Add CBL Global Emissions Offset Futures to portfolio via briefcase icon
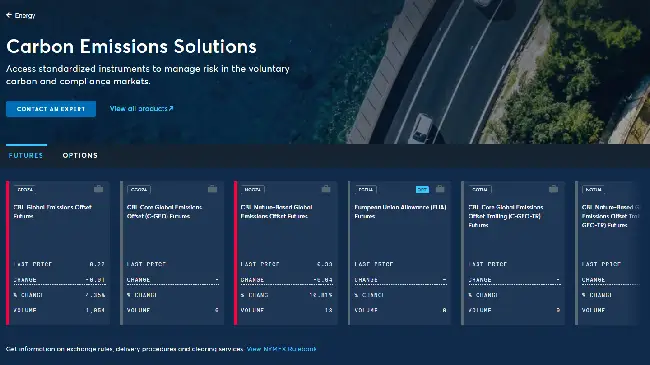The height and width of the screenshot is (365, 650). tap(98, 189)
